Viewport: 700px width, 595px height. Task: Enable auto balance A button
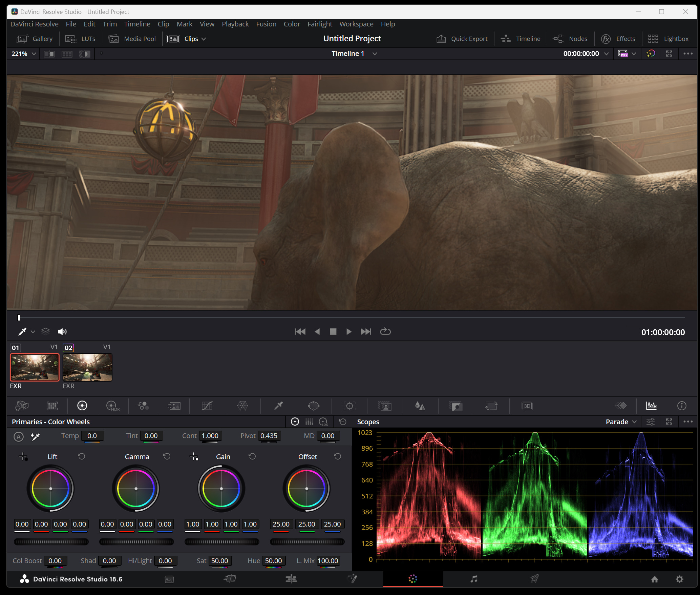(x=19, y=436)
